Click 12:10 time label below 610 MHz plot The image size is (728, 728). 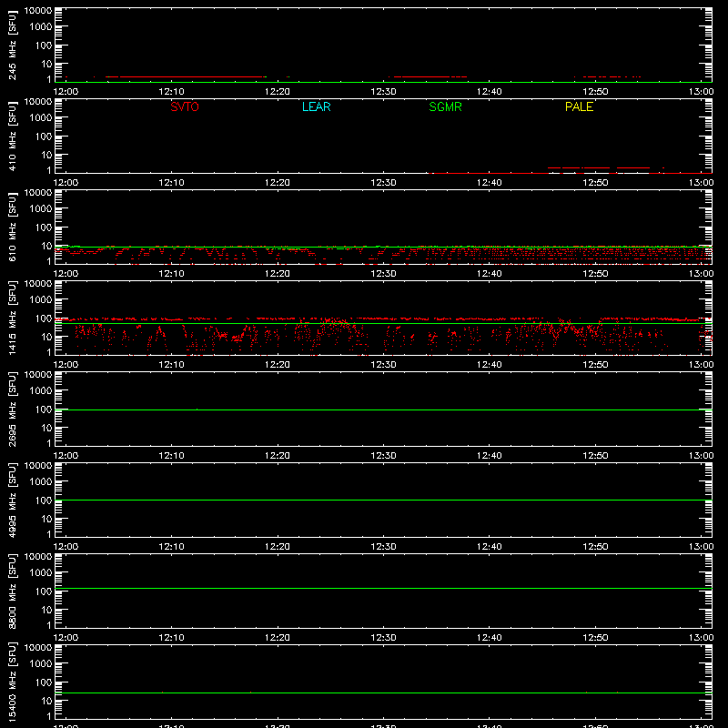tap(172, 274)
